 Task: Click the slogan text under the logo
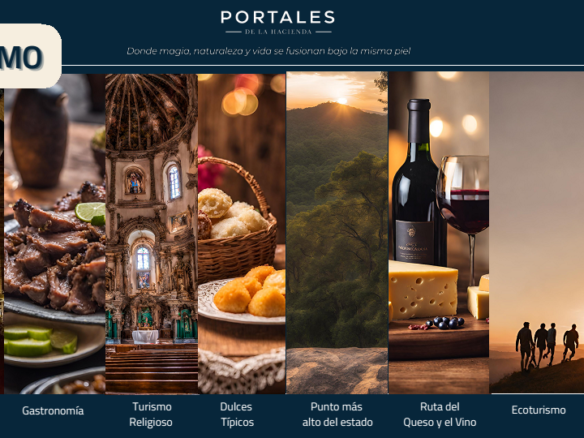[269, 51]
